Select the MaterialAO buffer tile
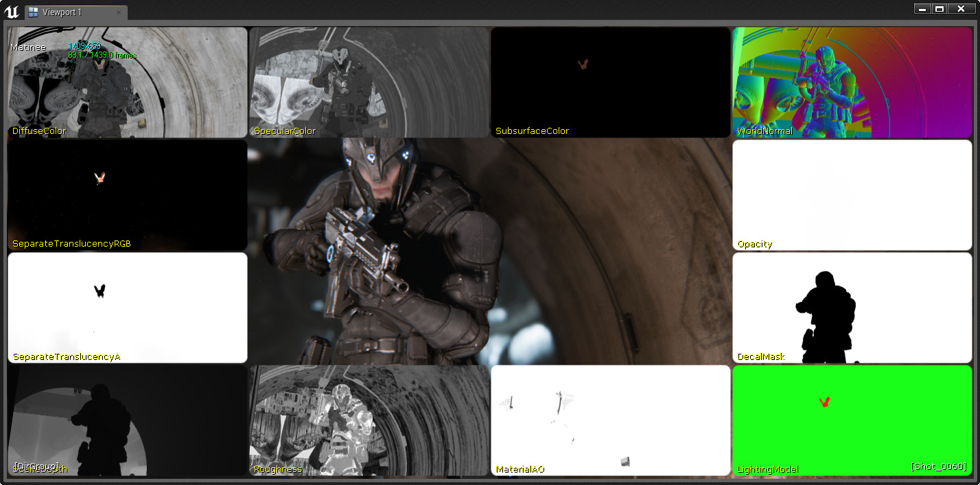Image resolution: width=980 pixels, height=485 pixels. [x=609, y=420]
